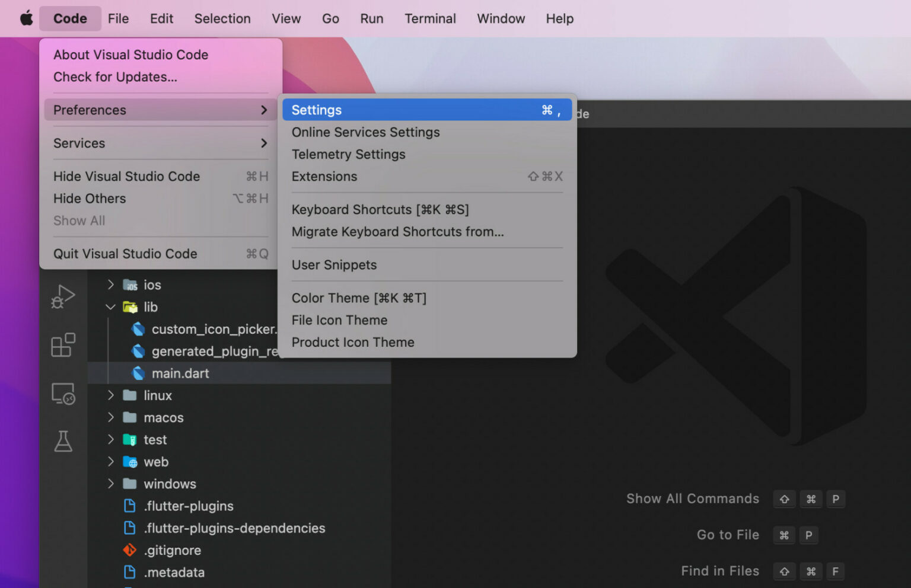Screen dimensions: 911x588
Task: Open Online Services Settings
Action: 427,132
